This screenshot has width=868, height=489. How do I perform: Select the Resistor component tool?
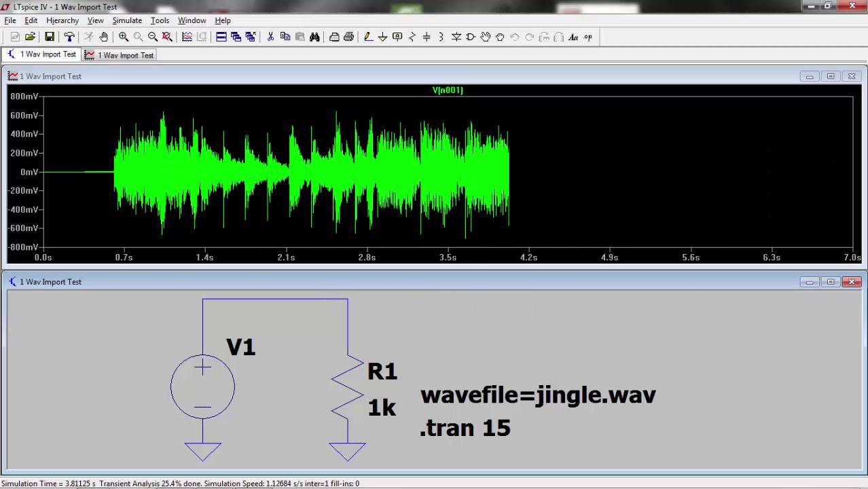coord(412,37)
